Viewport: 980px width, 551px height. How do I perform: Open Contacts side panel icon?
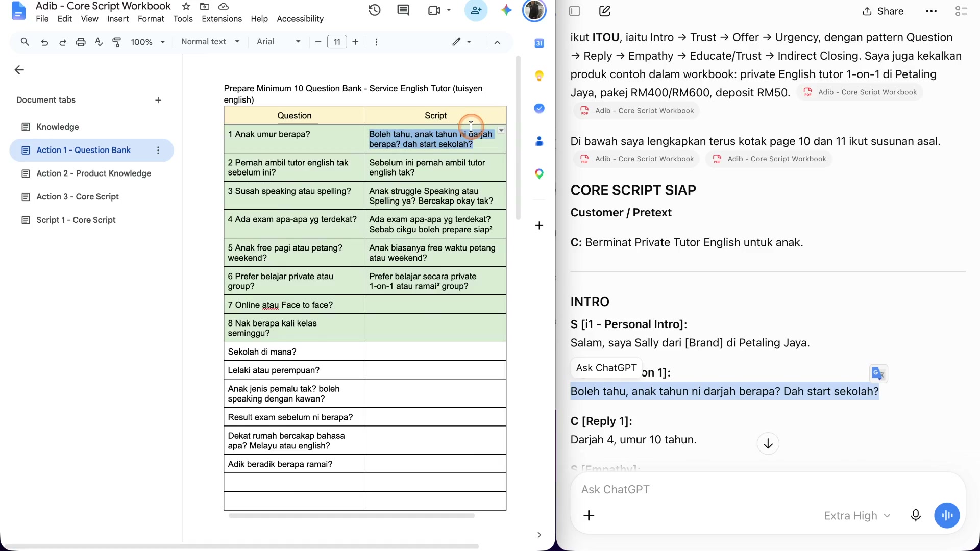click(539, 141)
